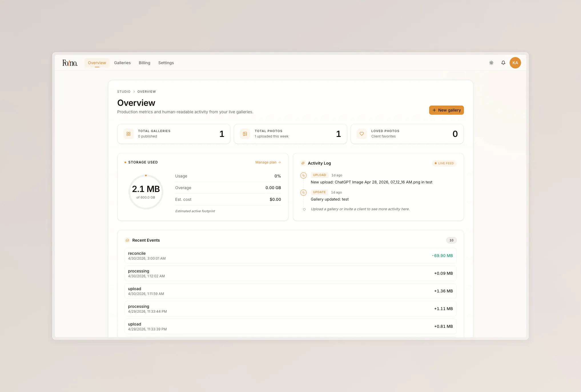
Task: Click the Overview page heading
Action: pyautogui.click(x=136, y=103)
